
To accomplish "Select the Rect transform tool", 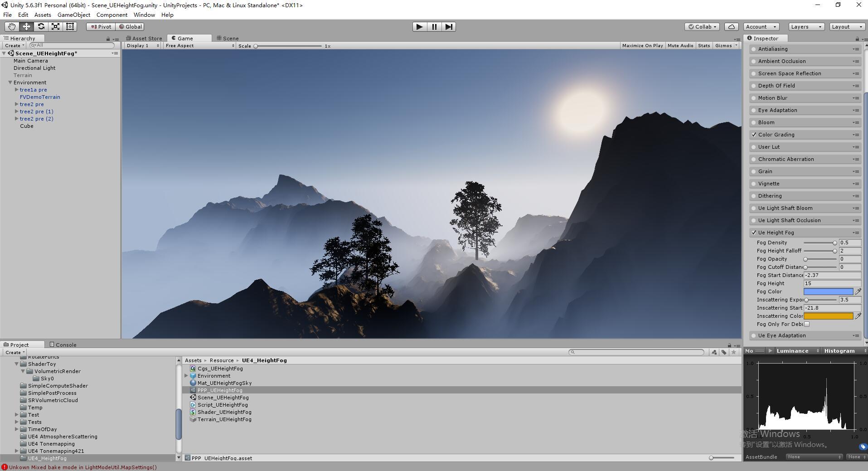I will (69, 26).
